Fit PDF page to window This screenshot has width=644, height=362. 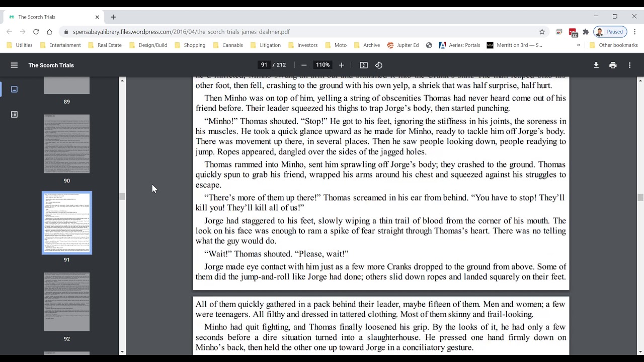click(x=364, y=65)
